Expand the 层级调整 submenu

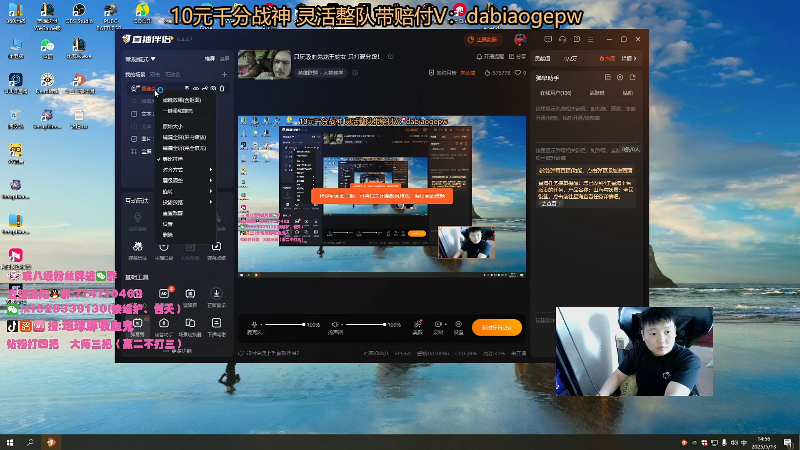pos(185,181)
